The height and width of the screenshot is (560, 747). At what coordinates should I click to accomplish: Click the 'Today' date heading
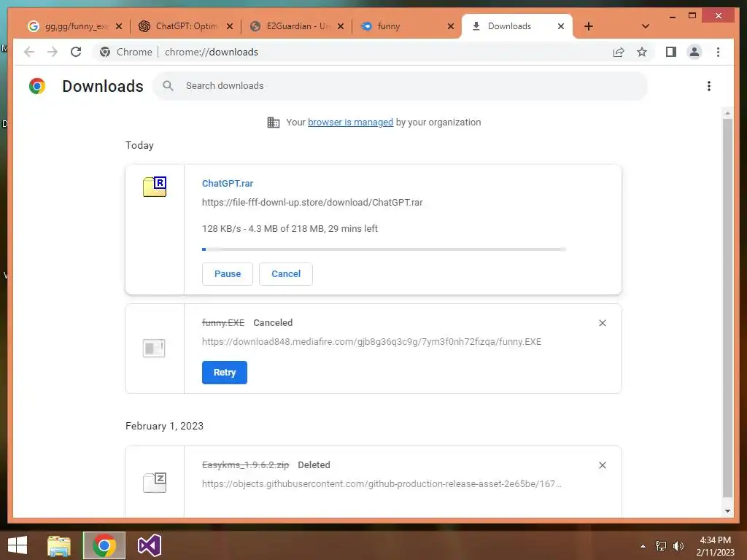(139, 145)
